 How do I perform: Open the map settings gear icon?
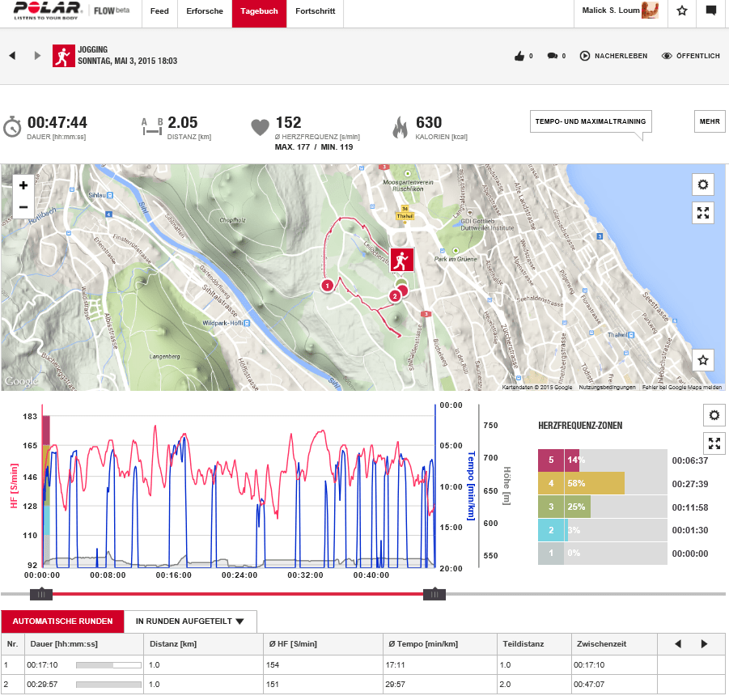[x=702, y=185]
